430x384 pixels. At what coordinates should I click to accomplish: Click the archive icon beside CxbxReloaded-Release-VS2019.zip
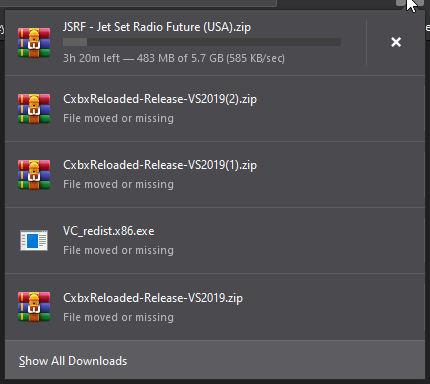tap(34, 307)
